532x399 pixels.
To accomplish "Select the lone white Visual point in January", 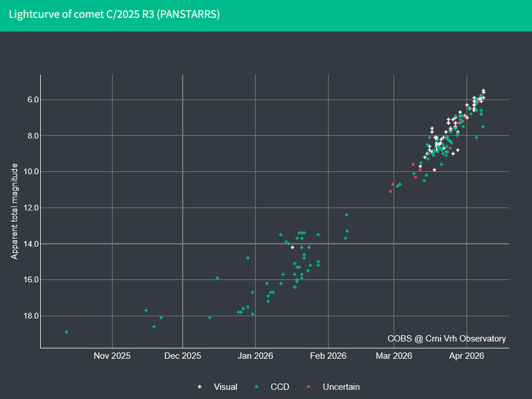I will tap(292, 247).
